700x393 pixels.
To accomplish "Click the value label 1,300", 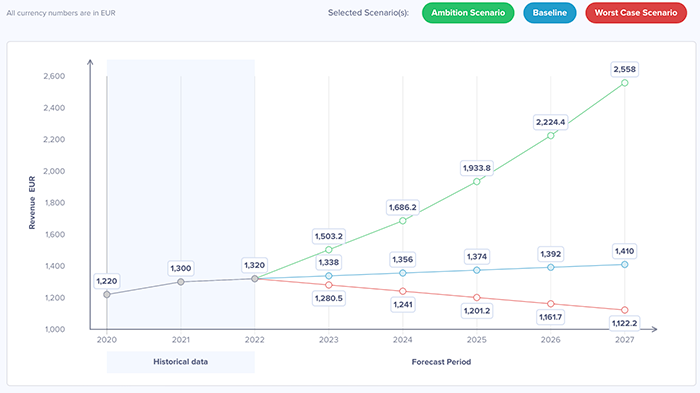I will point(181,268).
